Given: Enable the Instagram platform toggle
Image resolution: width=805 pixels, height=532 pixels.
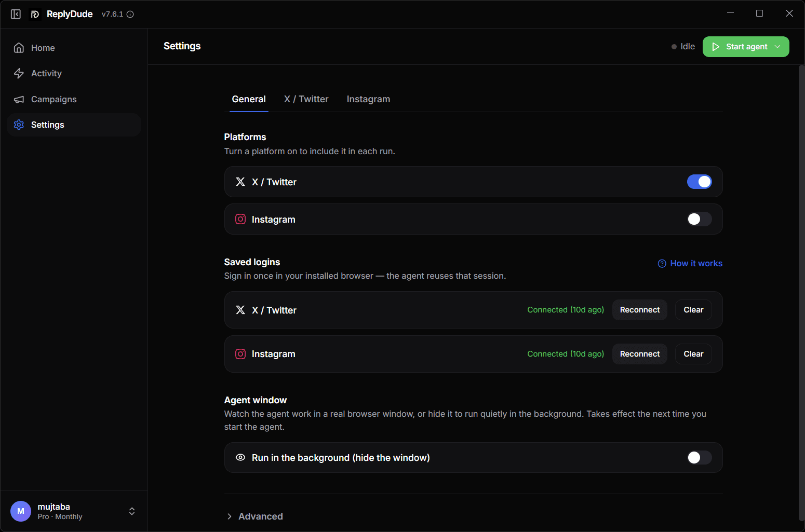Looking at the screenshot, I should pos(700,219).
